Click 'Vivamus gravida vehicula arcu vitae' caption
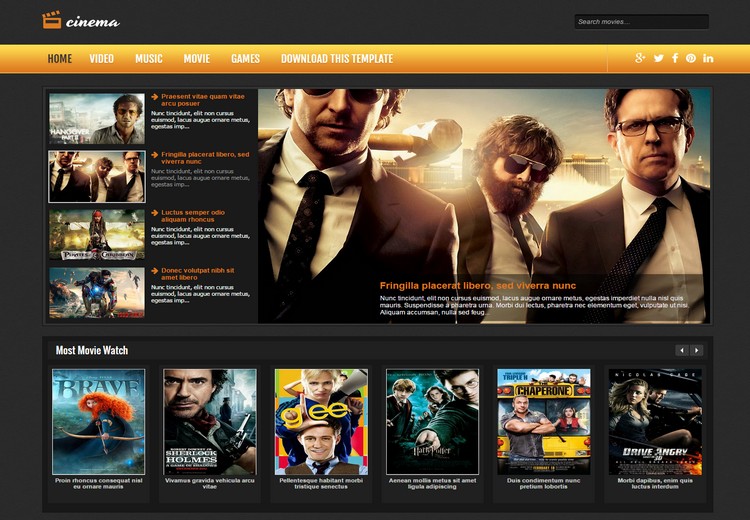This screenshot has width=750, height=520. tap(210, 483)
